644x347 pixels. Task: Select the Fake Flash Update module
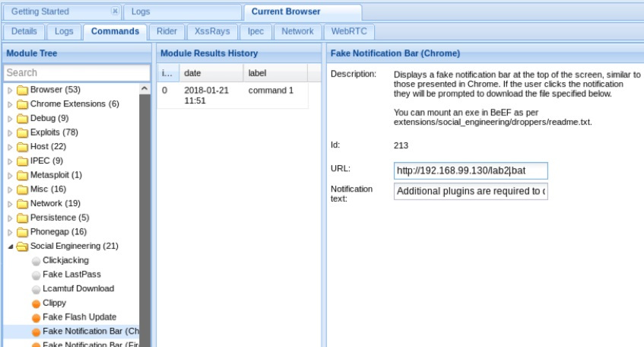pyautogui.click(x=79, y=317)
